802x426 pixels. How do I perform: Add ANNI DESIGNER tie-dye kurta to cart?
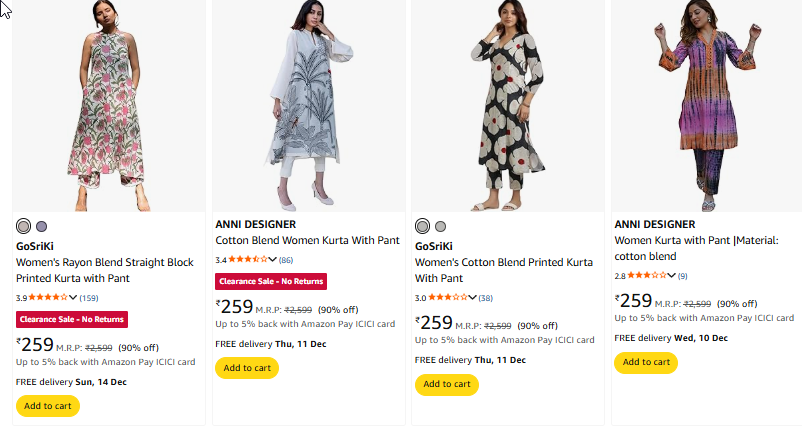click(x=646, y=362)
